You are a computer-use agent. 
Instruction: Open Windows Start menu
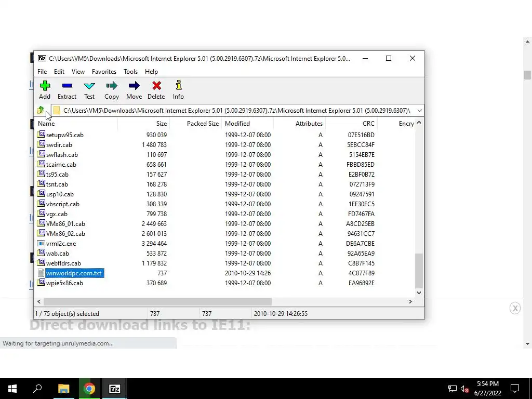(12, 389)
